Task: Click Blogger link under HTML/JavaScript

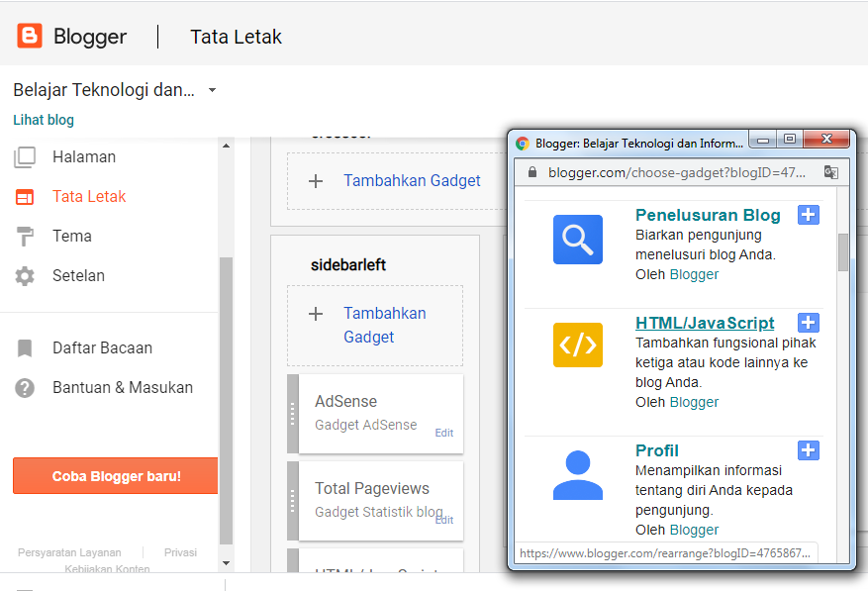Action: click(x=694, y=402)
